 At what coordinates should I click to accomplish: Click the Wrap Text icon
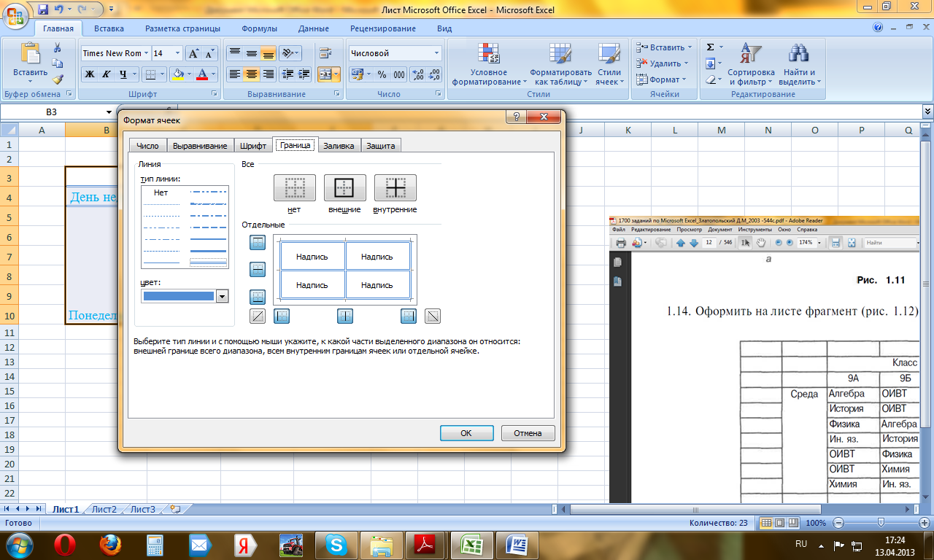[x=325, y=53]
